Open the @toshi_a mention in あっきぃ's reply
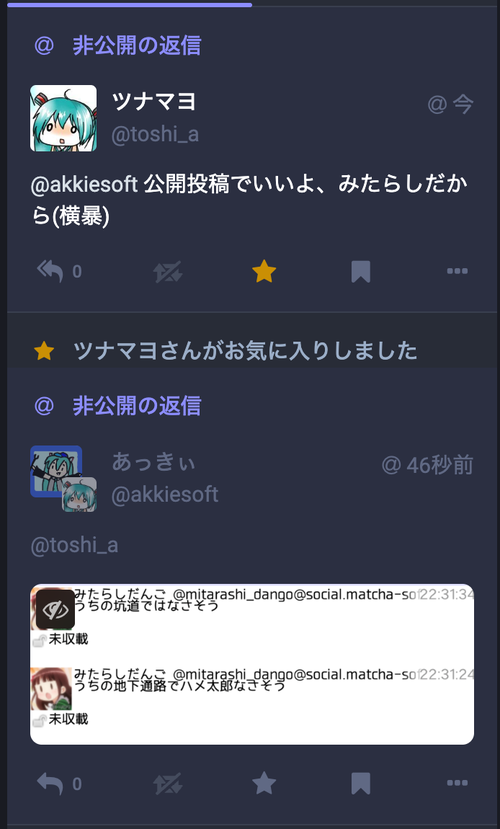 pos(74,545)
